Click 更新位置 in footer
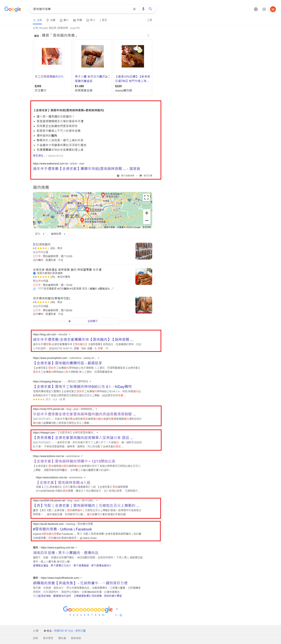Viewport: 281px width, 644px height. (80, 631)
